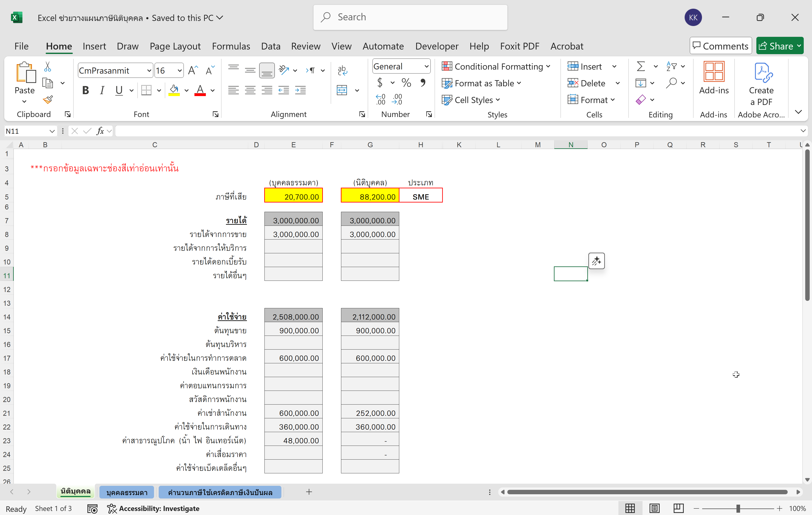
Task: Click the Format Painter brush icon
Action: click(48, 99)
